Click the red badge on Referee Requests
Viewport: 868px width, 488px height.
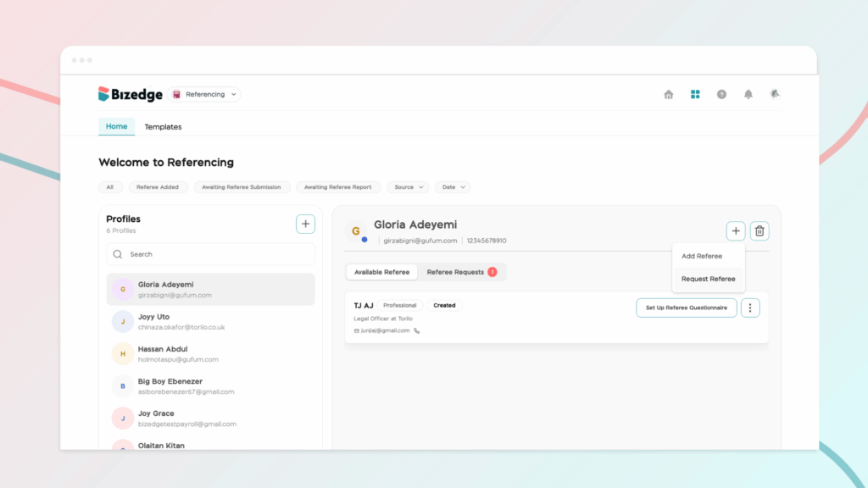tap(492, 272)
